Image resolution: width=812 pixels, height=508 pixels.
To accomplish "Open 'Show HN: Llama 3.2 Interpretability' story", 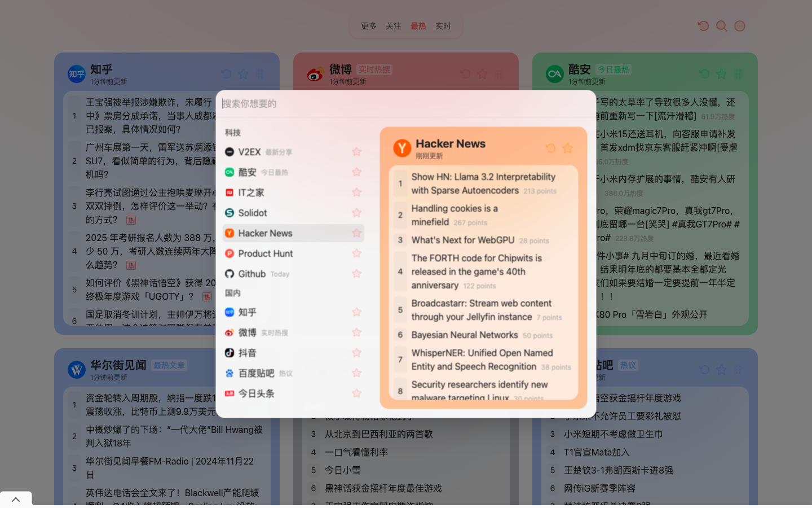I will [x=483, y=183].
